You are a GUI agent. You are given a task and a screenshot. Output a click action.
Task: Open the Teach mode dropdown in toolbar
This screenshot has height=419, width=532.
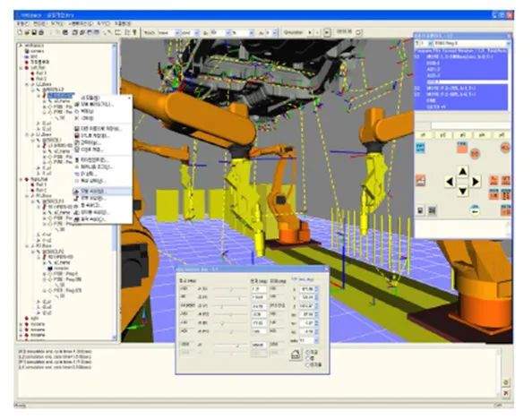point(176,32)
